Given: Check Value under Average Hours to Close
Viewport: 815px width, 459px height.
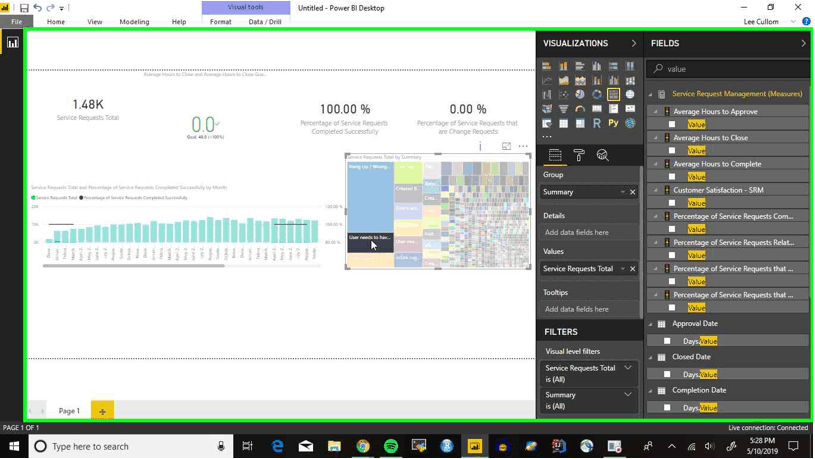Looking at the screenshot, I should (672, 150).
